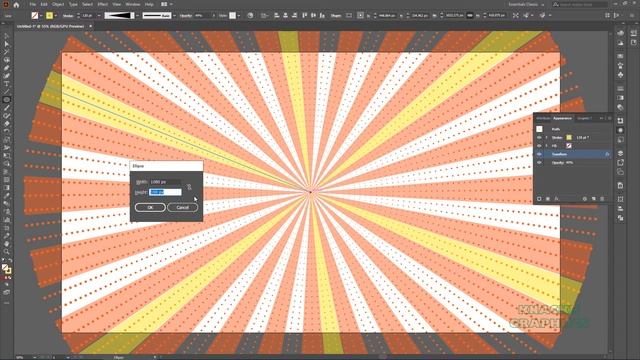This screenshot has height=360, width=640.
Task: Open the Arrange Documents dropdown
Action: pyautogui.click(x=166, y=4)
